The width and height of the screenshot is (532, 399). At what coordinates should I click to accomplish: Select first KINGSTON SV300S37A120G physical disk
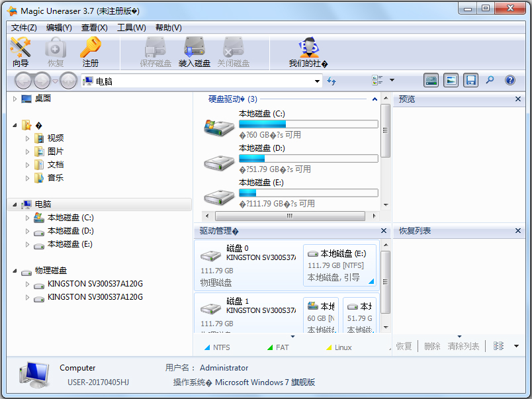[95, 284]
